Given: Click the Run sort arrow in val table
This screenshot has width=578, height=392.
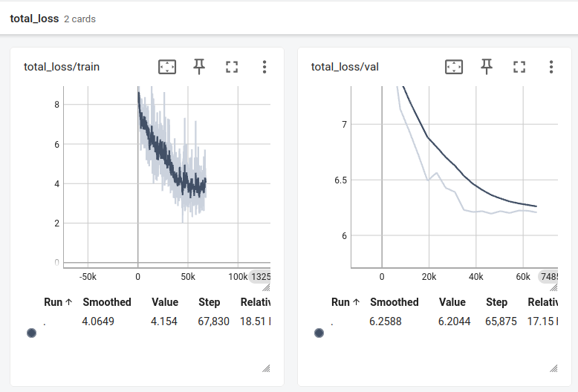Looking at the screenshot, I should pos(356,302).
